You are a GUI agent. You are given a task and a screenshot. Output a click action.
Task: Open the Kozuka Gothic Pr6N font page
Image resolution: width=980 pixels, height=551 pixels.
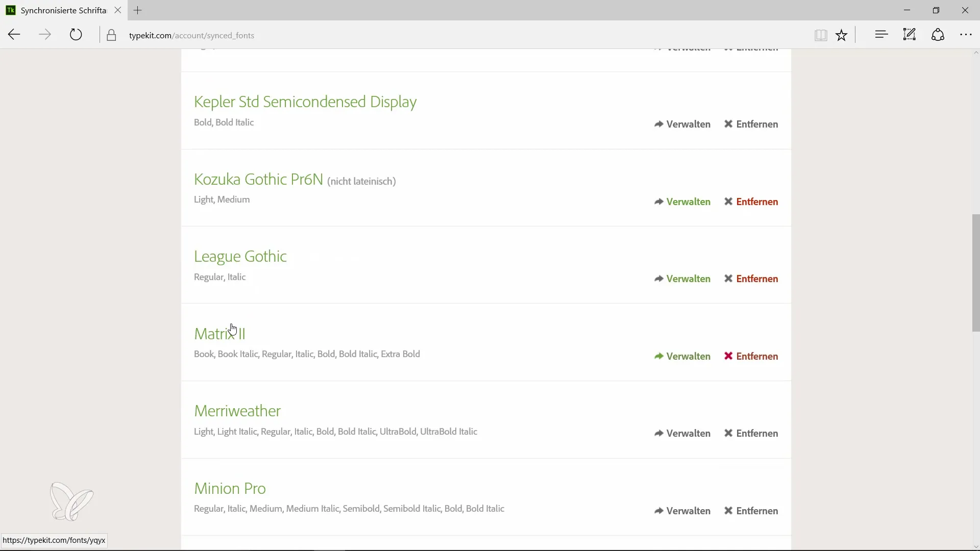point(258,180)
